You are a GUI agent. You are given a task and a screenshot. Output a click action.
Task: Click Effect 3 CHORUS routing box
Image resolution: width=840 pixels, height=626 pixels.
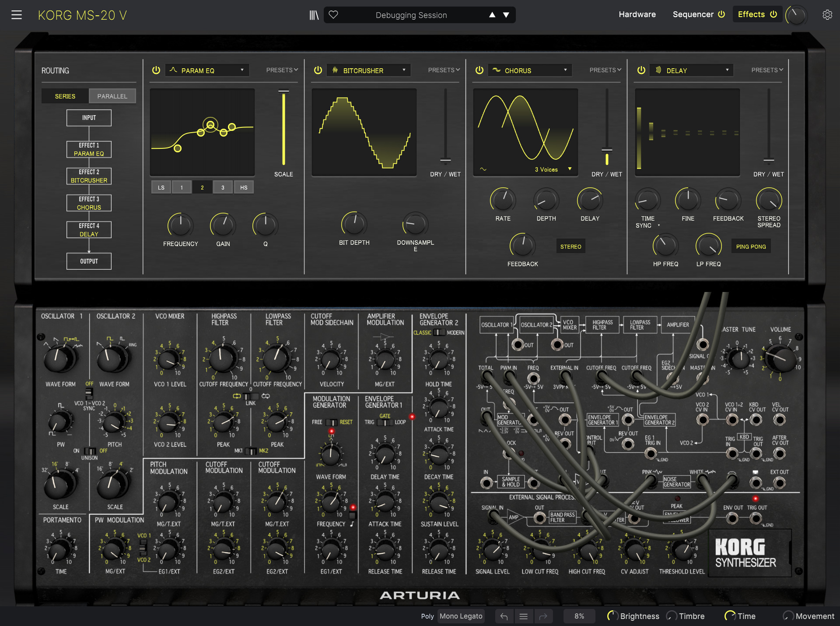pyautogui.click(x=89, y=203)
